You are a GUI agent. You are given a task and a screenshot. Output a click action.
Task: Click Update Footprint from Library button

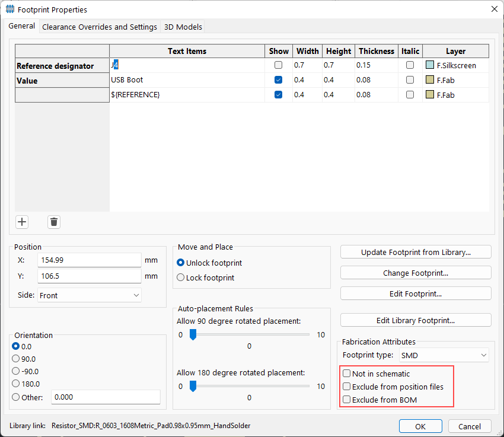[416, 252]
